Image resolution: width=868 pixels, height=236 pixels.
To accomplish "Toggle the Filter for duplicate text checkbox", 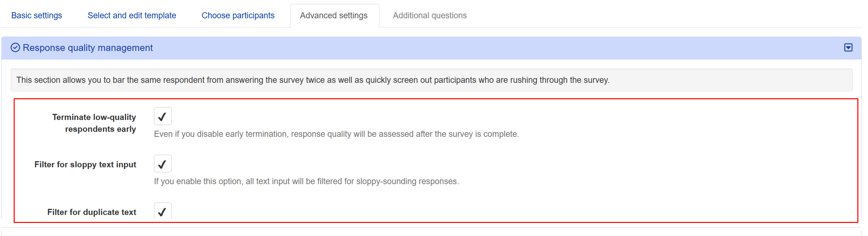I will click(x=163, y=211).
